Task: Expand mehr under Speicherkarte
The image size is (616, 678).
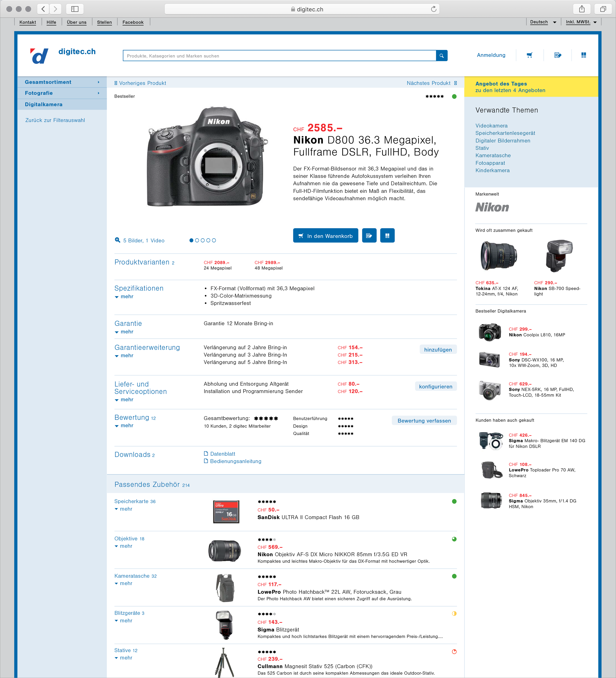Action: click(123, 509)
